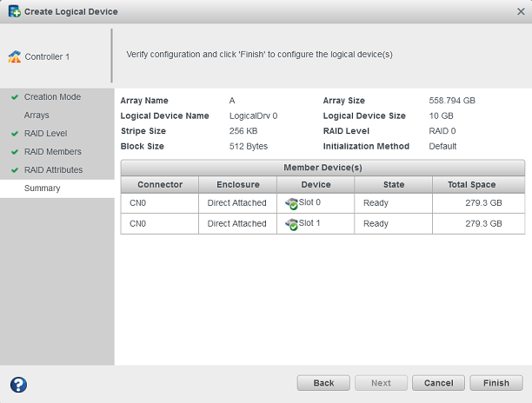Sort by the Total Space column header
The image size is (532, 403).
pos(471,184)
